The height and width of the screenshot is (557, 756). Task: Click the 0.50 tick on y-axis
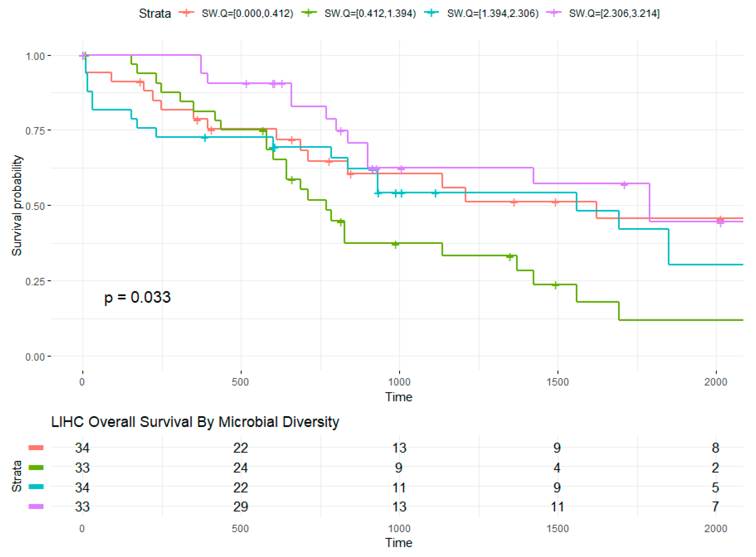[35, 206]
